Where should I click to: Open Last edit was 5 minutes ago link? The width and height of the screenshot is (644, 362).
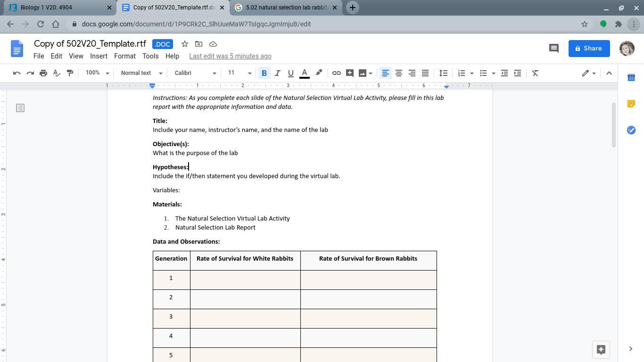coord(230,56)
